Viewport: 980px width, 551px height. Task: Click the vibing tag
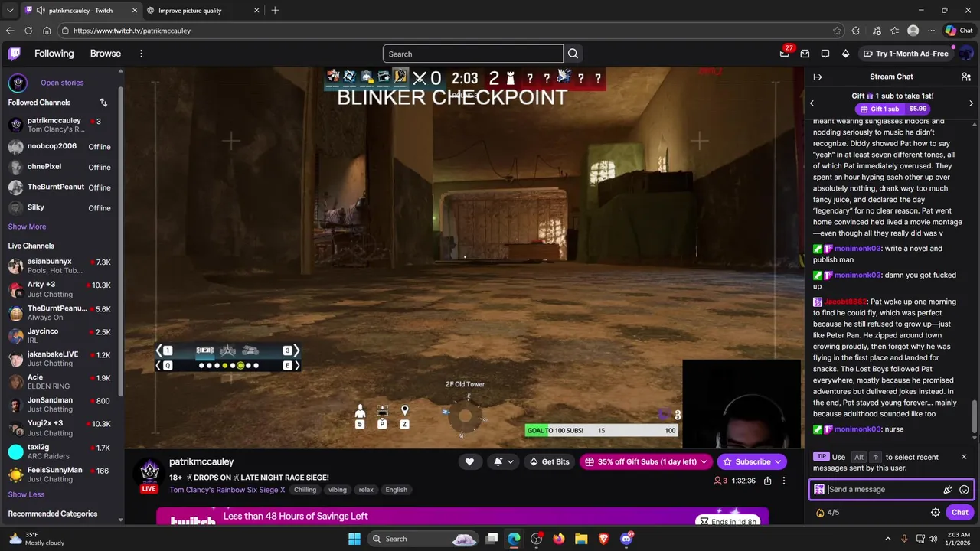[338, 490]
